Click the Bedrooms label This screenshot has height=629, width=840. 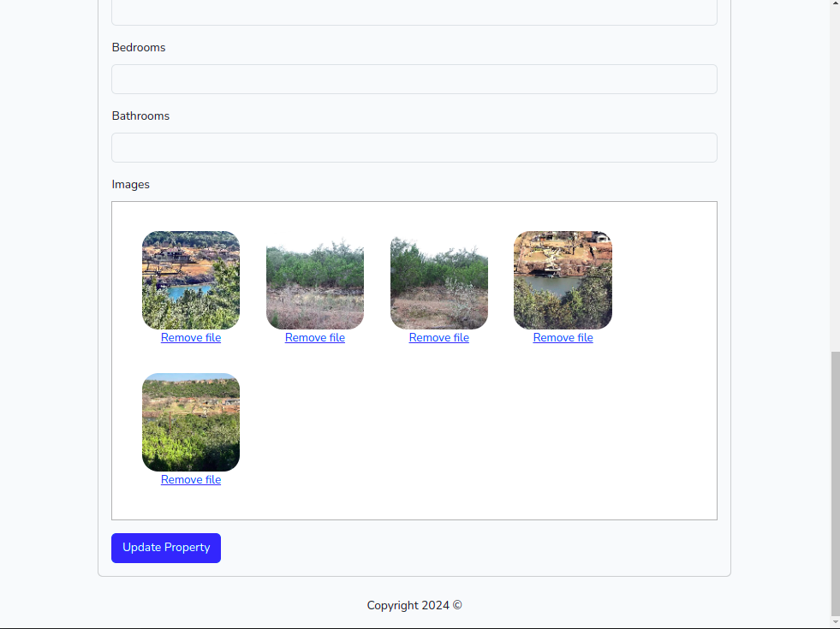(139, 48)
